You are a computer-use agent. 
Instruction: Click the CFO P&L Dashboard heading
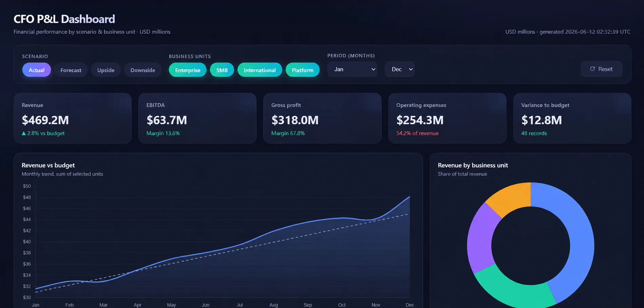click(64, 19)
